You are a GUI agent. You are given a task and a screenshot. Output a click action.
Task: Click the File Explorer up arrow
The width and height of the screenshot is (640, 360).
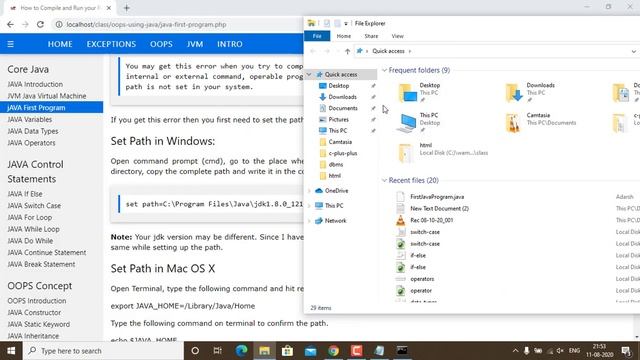[347, 51]
